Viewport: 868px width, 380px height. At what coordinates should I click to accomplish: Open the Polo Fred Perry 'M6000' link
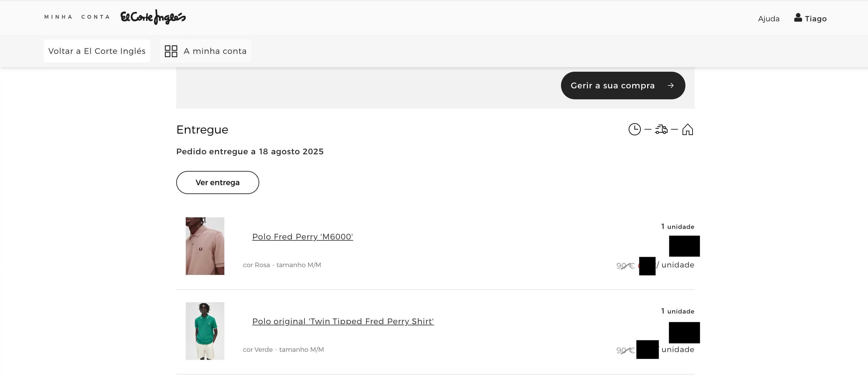click(303, 237)
